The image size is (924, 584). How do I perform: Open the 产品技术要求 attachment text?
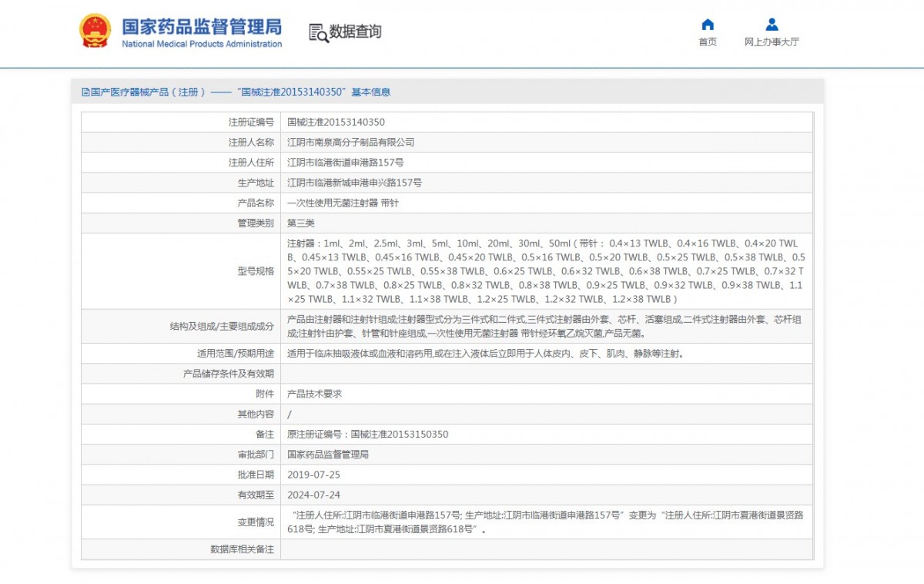click(x=314, y=394)
